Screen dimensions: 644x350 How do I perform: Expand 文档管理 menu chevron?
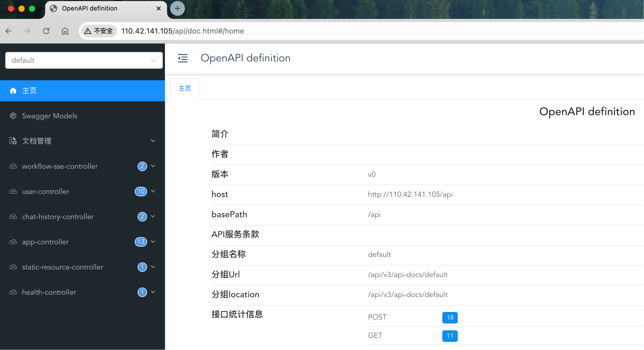click(153, 141)
